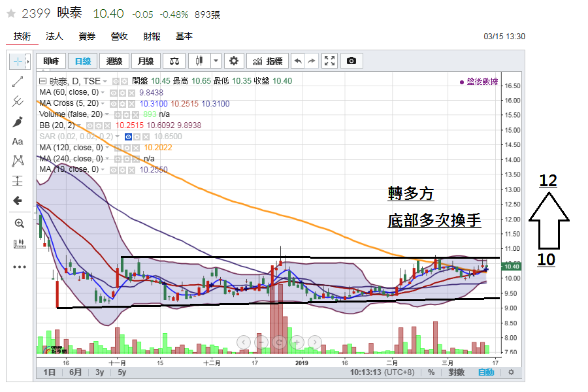Open the 指標 indicators button
Image resolution: width=588 pixels, height=392 pixels.
tap(267, 61)
